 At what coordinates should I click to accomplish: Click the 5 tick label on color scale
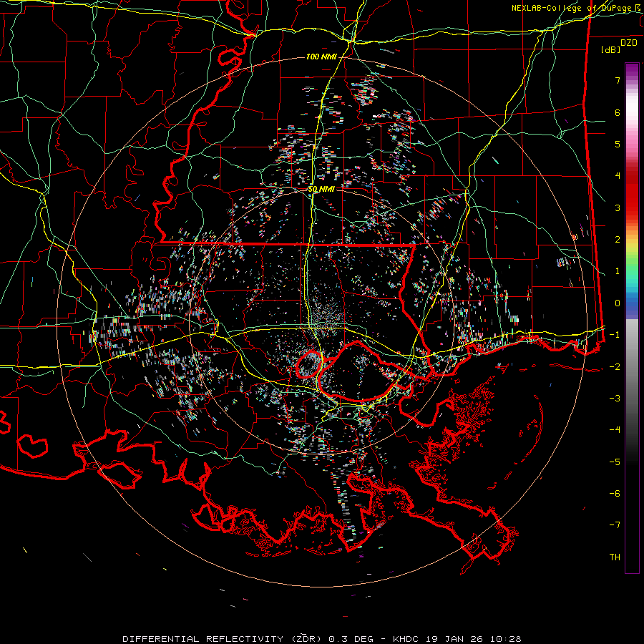point(618,144)
